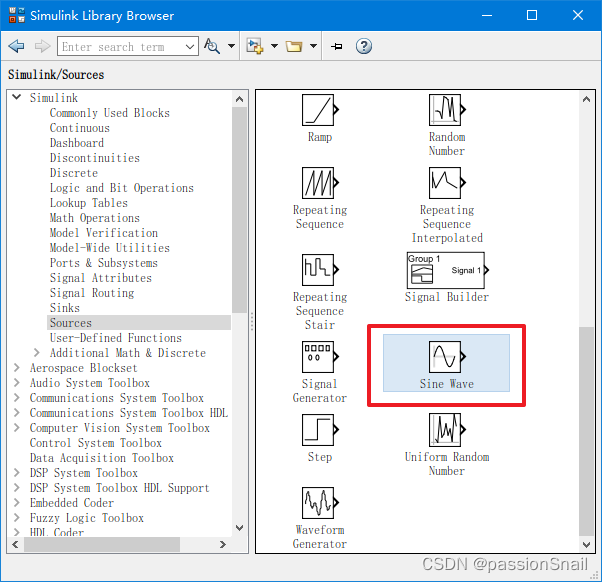Click the library tree scroll-up arrow
602x582 pixels.
point(239,99)
